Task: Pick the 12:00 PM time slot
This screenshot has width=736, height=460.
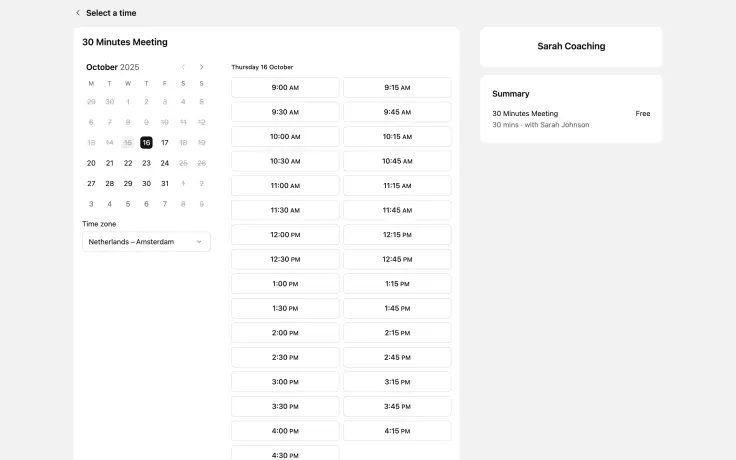Action: point(285,235)
